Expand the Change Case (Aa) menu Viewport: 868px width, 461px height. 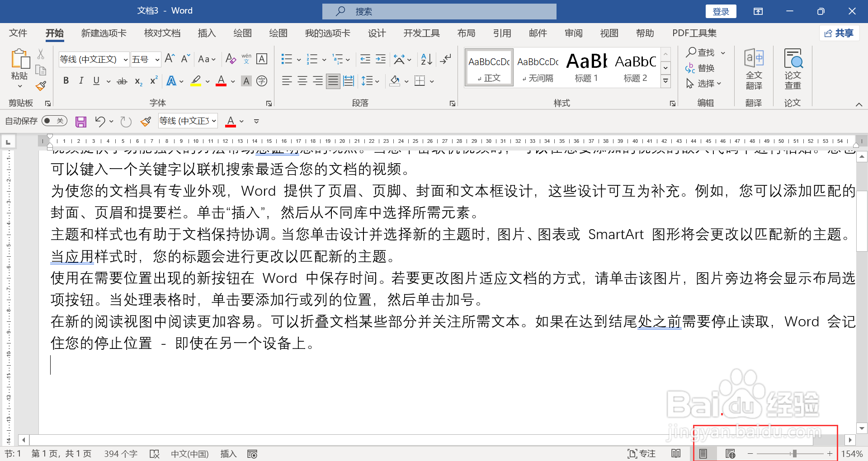[x=207, y=59]
